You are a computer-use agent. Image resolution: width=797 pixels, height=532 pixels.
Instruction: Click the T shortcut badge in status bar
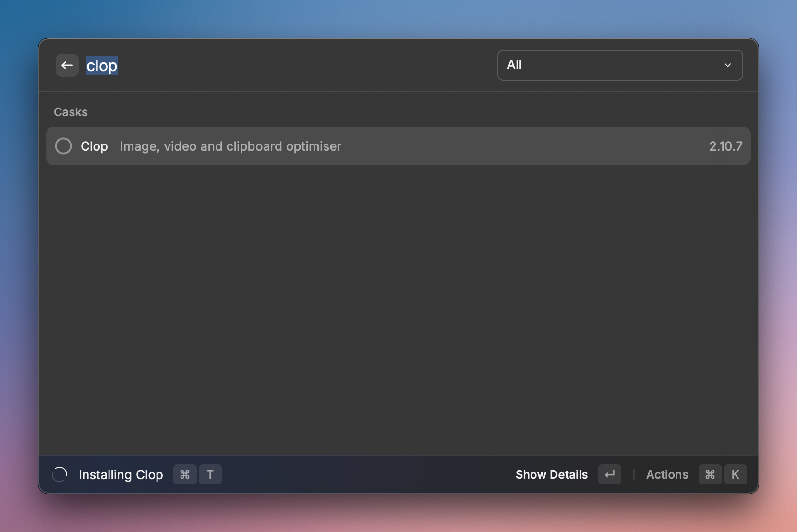click(x=210, y=474)
